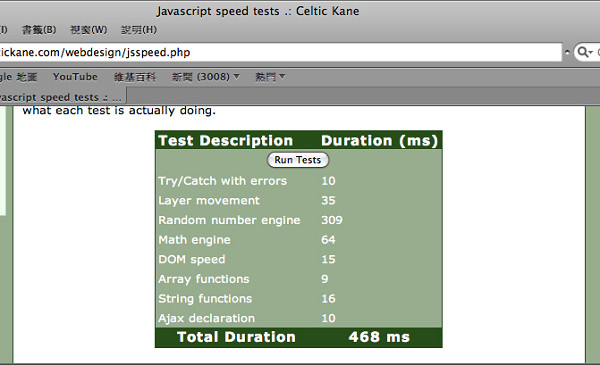Open the Google 地圖 bookmark
This screenshot has height=365, width=600.
pos(18,77)
